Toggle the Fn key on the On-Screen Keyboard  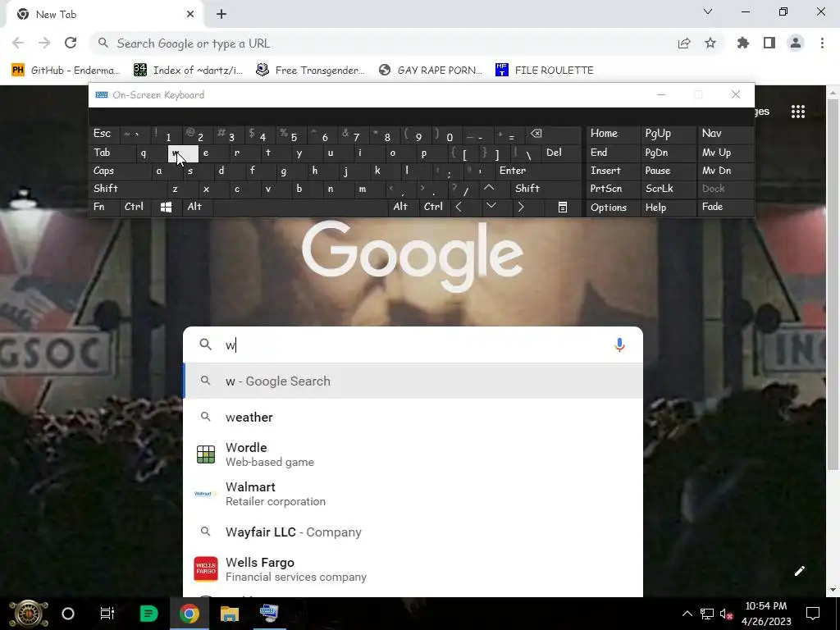104,208
